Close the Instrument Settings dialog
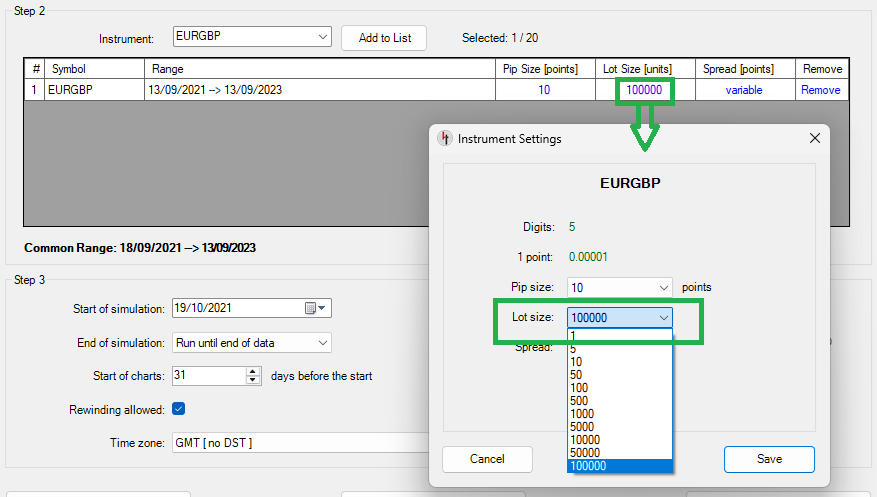Image resolution: width=877 pixels, height=497 pixels. (x=814, y=138)
